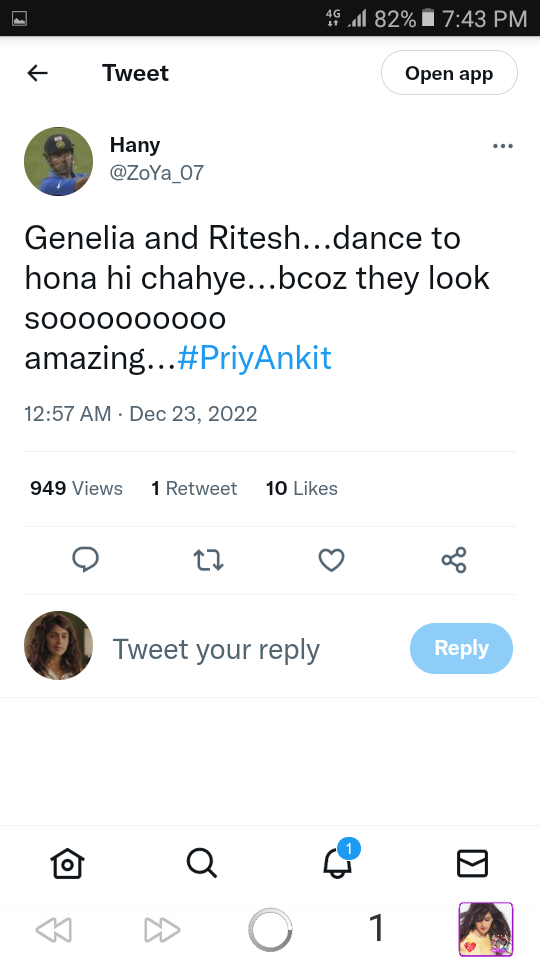This screenshot has width=540, height=960.
Task: Share the tweet via the share icon
Action: 454,560
